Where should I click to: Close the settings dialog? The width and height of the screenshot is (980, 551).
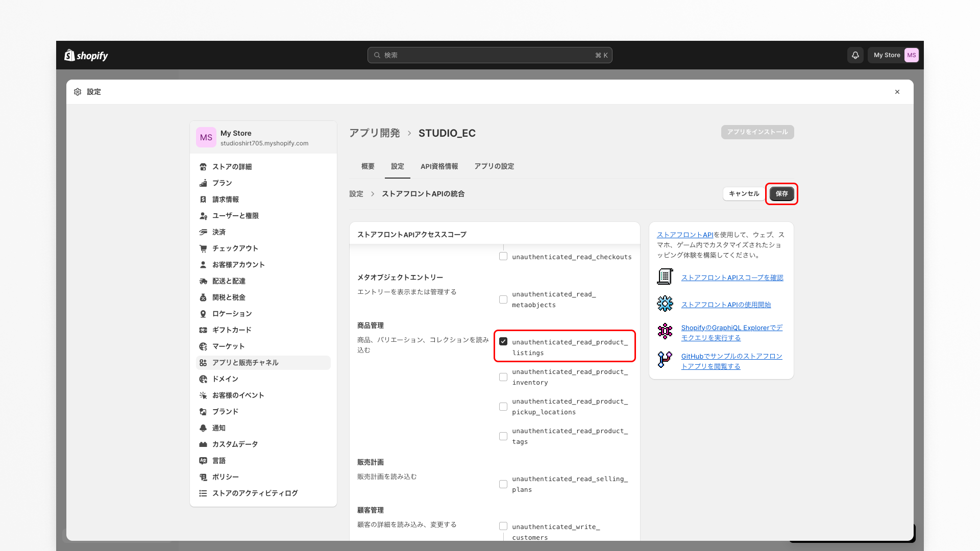[x=897, y=92]
